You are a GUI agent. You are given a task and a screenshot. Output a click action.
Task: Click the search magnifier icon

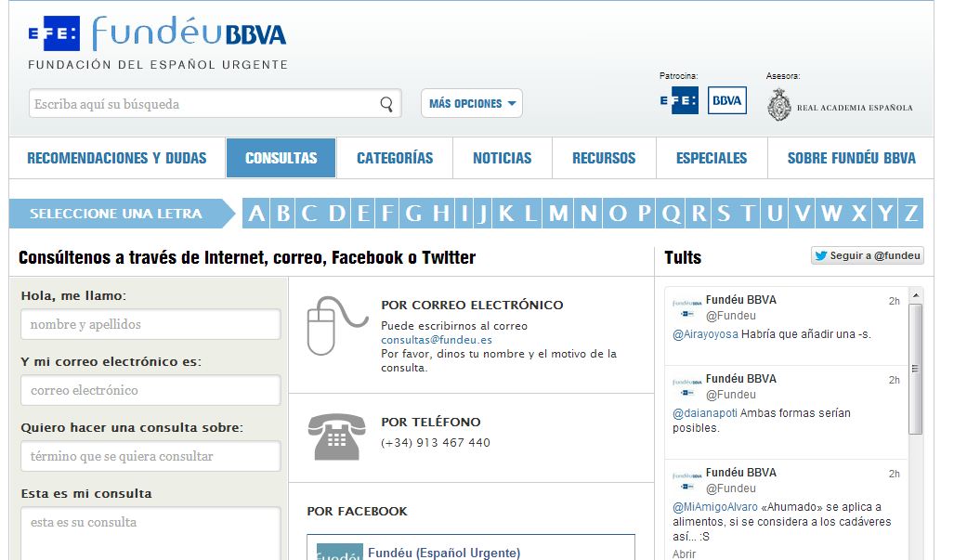(386, 104)
